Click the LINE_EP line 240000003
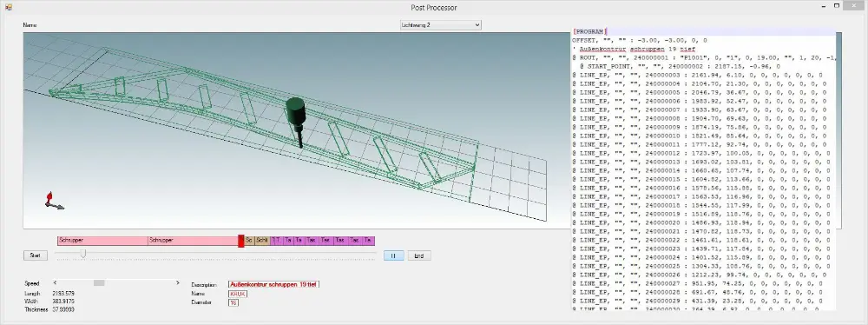868x325 pixels. click(698, 75)
